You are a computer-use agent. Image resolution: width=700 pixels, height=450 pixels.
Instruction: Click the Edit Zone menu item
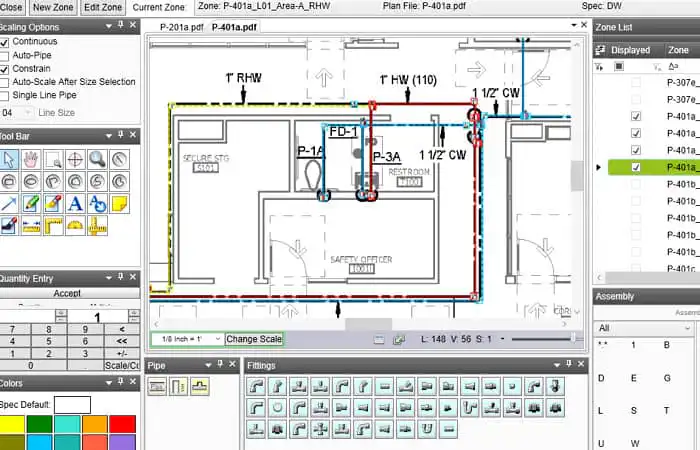tap(103, 7)
